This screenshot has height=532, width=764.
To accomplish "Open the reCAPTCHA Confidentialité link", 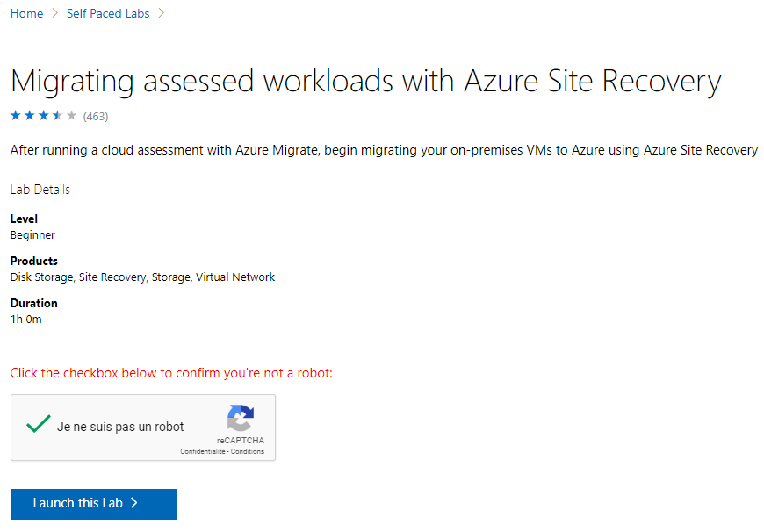I will point(203,451).
